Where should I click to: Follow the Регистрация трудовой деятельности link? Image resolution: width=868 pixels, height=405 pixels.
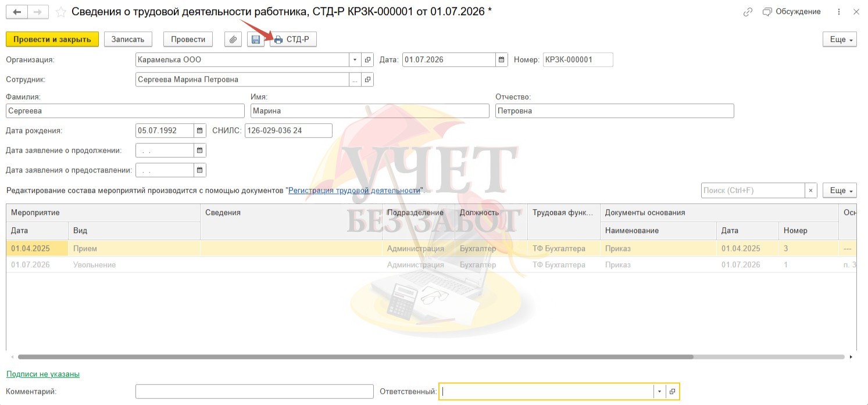pos(354,191)
